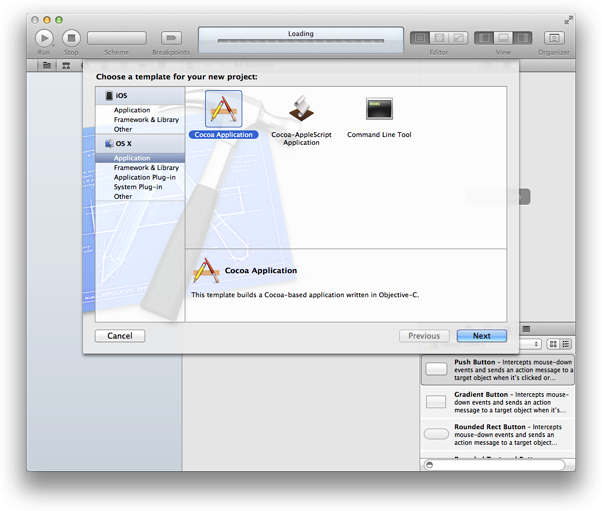Show the Project navigator folder icon
This screenshot has height=511, width=602.
(47, 65)
